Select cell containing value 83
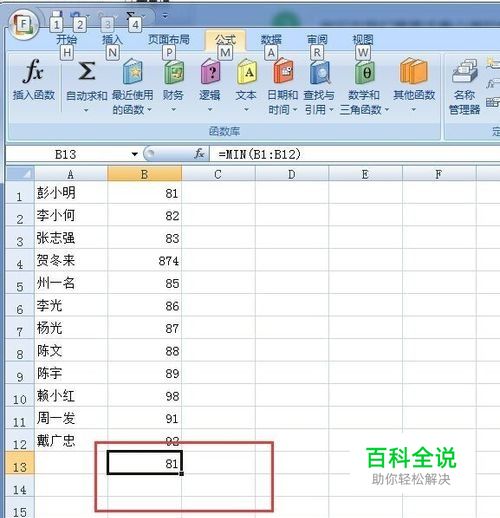 (x=144, y=238)
